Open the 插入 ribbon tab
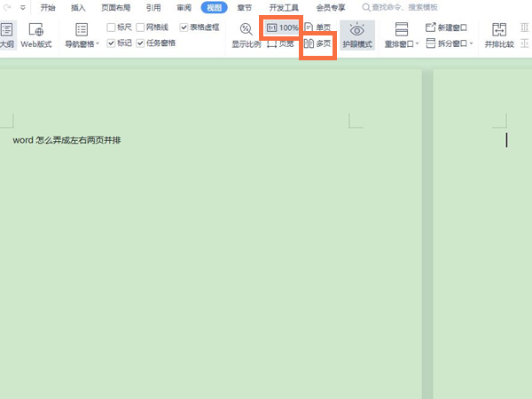 point(78,7)
